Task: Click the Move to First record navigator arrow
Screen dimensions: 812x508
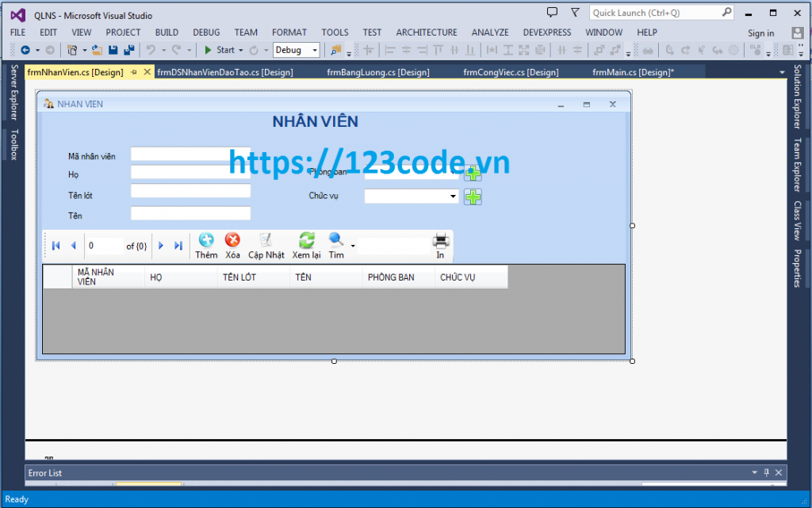Action: (x=54, y=245)
